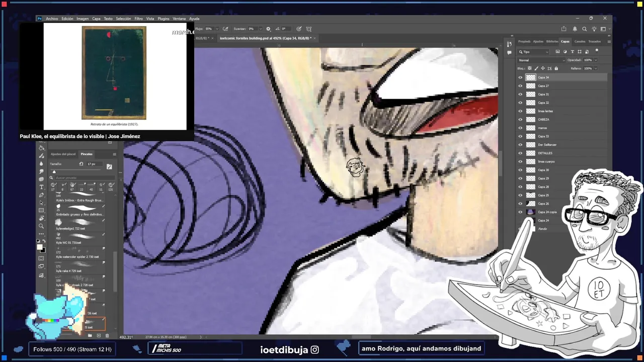
Task: Select the smudge finger tool
Action: (x=41, y=171)
